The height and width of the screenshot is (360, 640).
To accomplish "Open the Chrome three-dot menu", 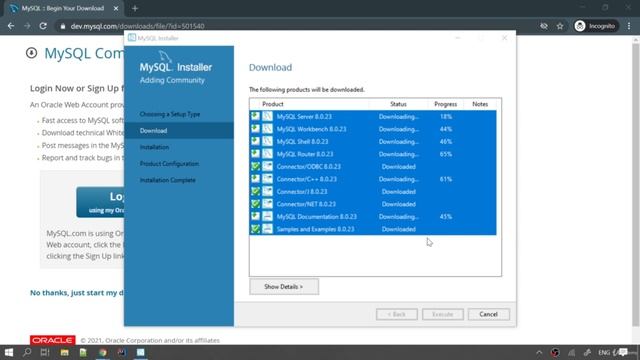I will point(629,26).
